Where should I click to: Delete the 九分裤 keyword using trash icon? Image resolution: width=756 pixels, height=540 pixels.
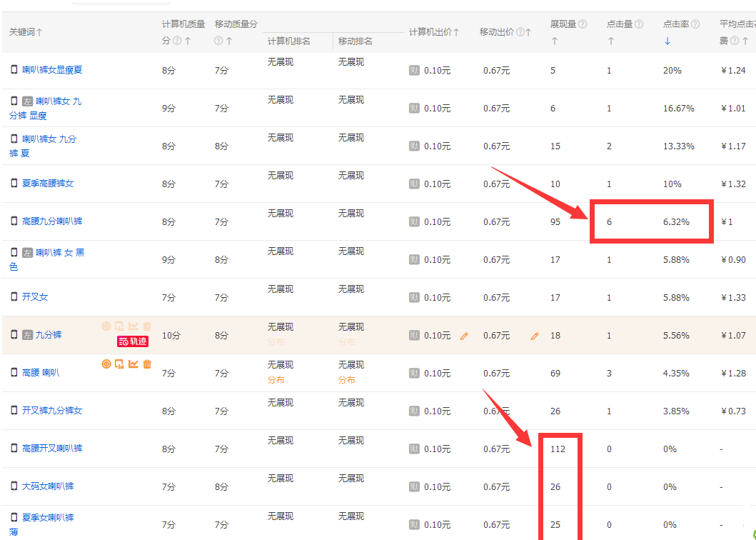[147, 326]
